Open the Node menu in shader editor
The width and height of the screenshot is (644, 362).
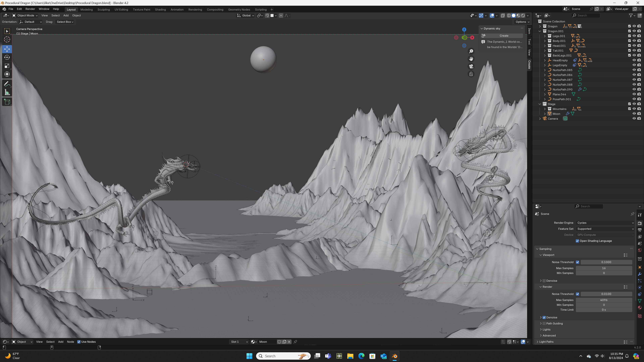(x=70, y=342)
